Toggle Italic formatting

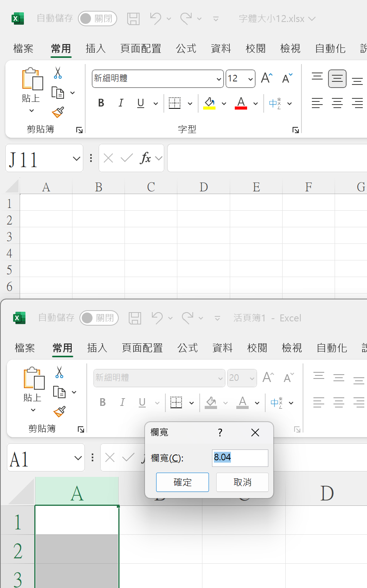[x=121, y=103]
